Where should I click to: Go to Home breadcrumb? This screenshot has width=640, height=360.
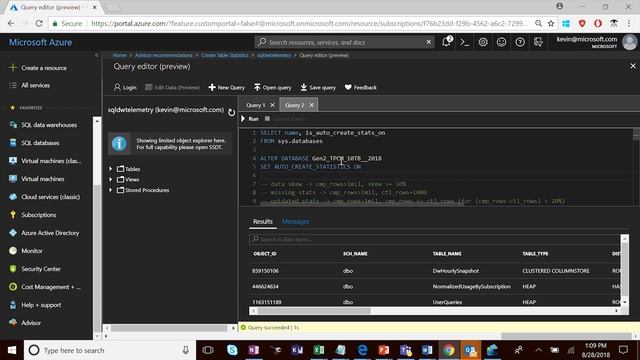pos(119,55)
